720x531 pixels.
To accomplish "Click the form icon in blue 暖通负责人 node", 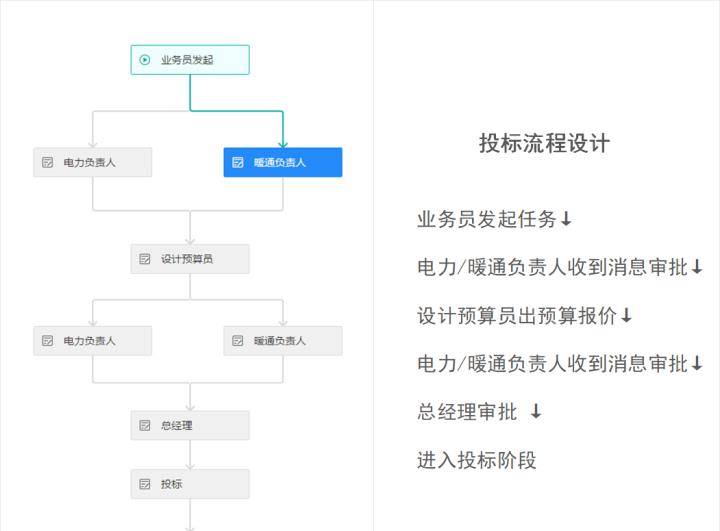I will pos(238,162).
